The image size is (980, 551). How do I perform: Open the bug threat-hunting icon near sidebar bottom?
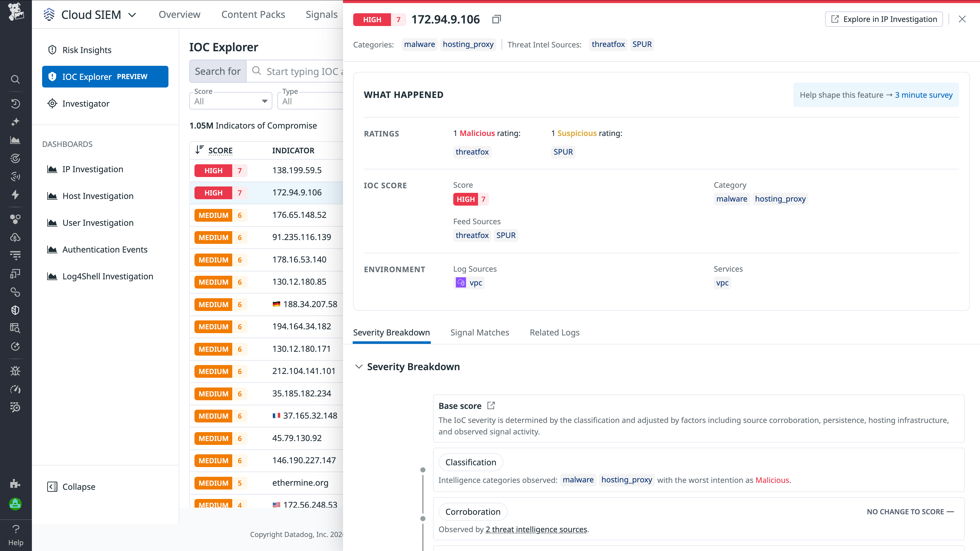pyautogui.click(x=15, y=371)
